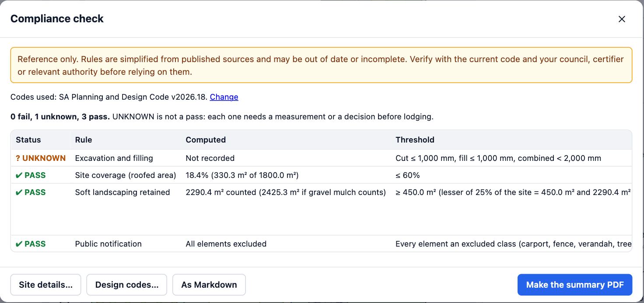Click the cut and fill threshold text

[498, 158]
